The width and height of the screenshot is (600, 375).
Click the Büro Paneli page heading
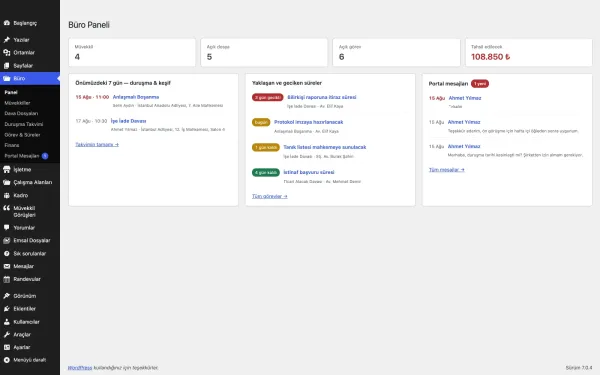tap(89, 25)
